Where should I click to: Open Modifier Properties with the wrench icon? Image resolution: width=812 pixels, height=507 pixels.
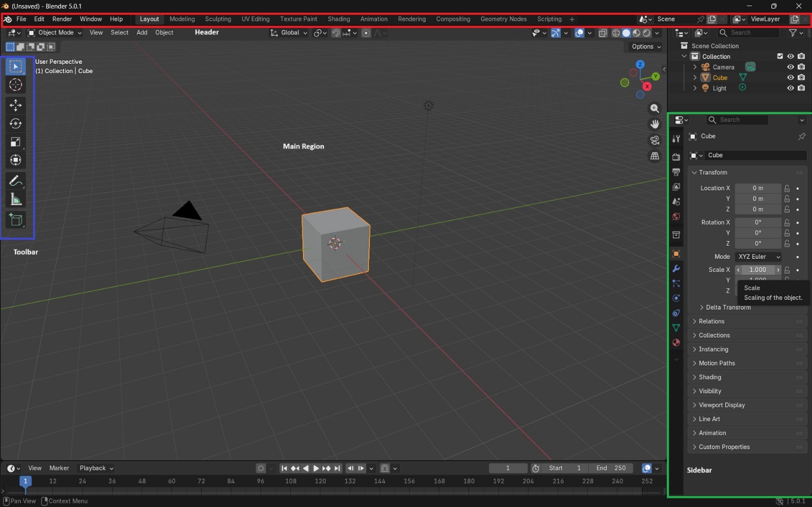click(676, 269)
